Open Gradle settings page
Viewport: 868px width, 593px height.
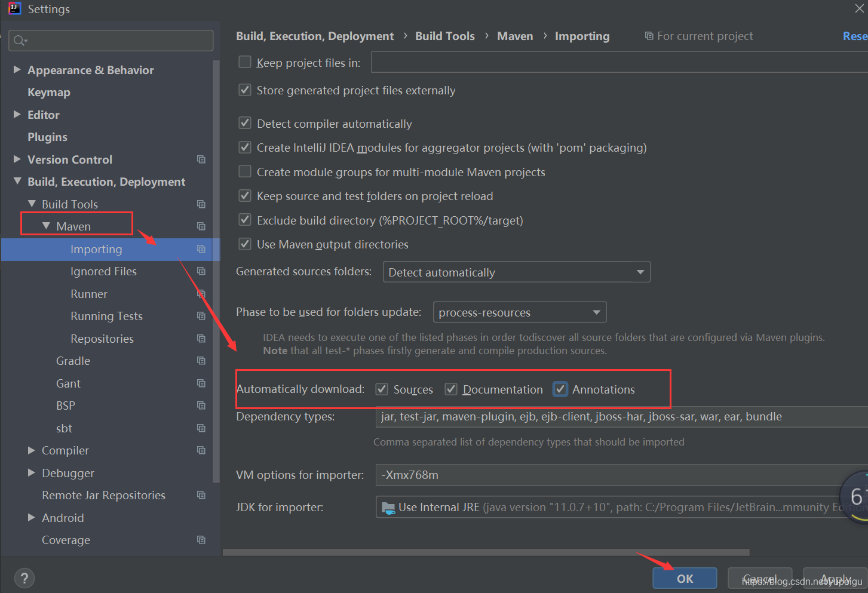pos(73,361)
